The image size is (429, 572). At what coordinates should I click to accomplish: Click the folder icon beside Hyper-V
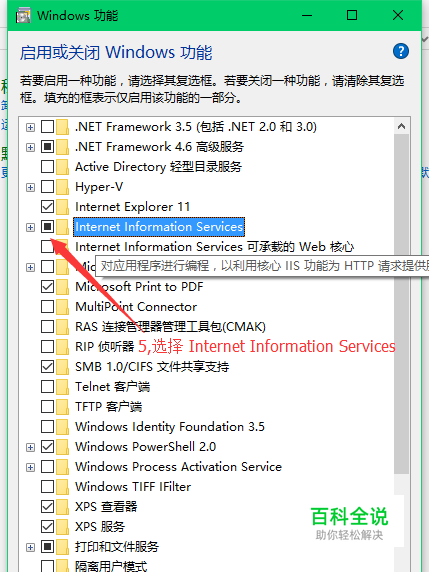tap(63, 187)
